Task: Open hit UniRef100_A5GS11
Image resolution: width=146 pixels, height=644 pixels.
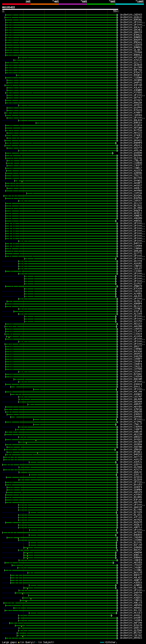Action: (x=131, y=595)
